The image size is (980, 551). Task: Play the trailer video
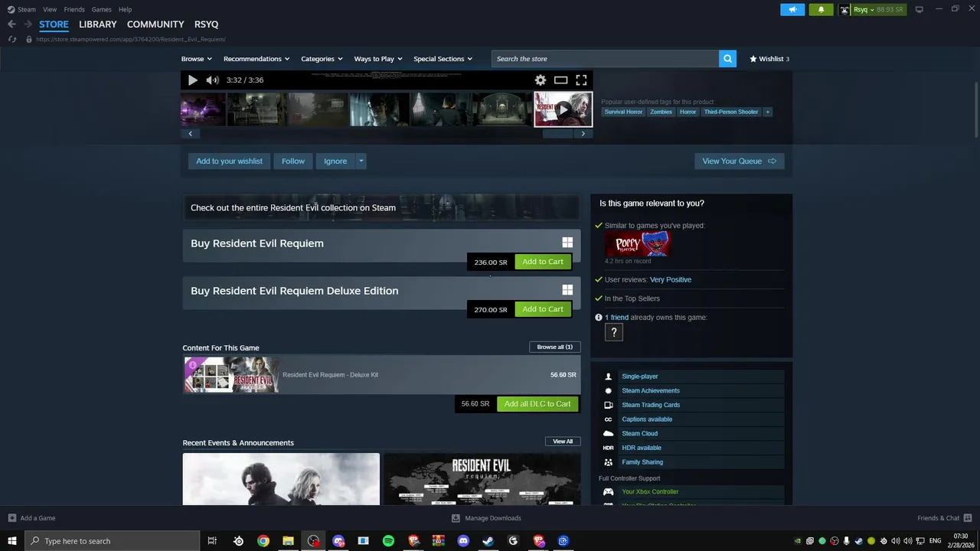point(192,80)
